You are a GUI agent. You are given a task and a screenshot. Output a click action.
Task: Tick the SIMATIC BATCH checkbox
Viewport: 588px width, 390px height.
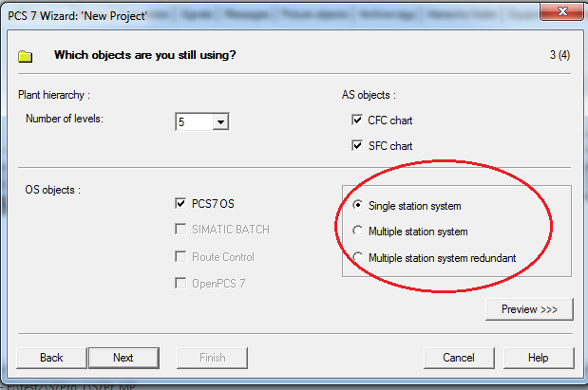[180, 229]
